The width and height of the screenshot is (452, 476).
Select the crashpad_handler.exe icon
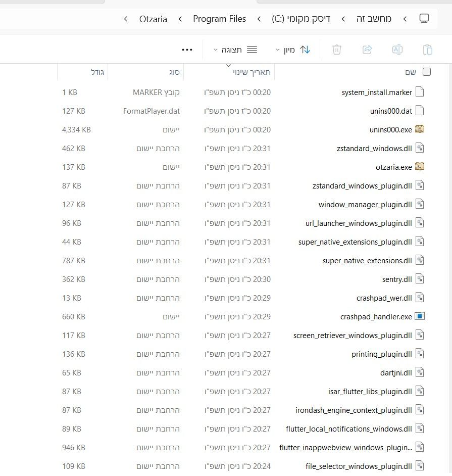420,316
